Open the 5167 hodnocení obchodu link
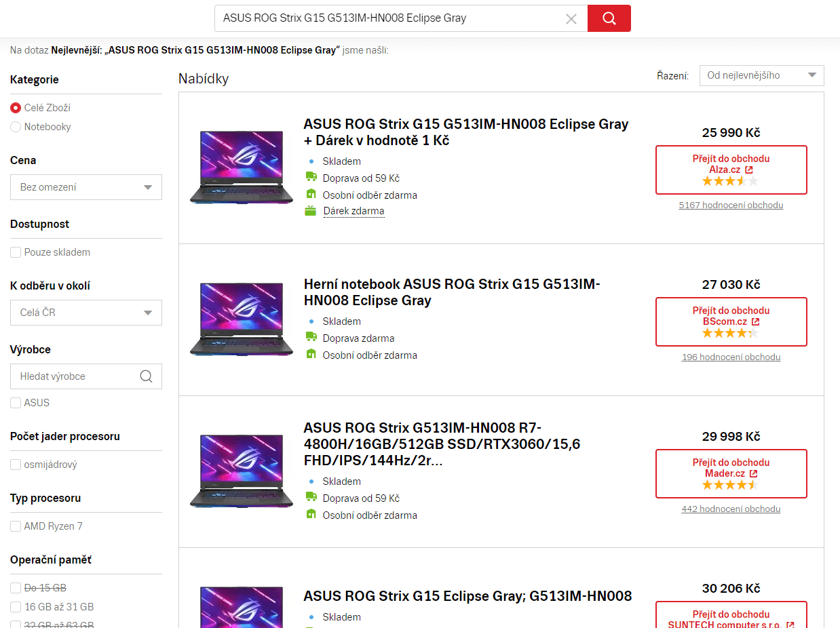840x628 pixels. pos(731,205)
